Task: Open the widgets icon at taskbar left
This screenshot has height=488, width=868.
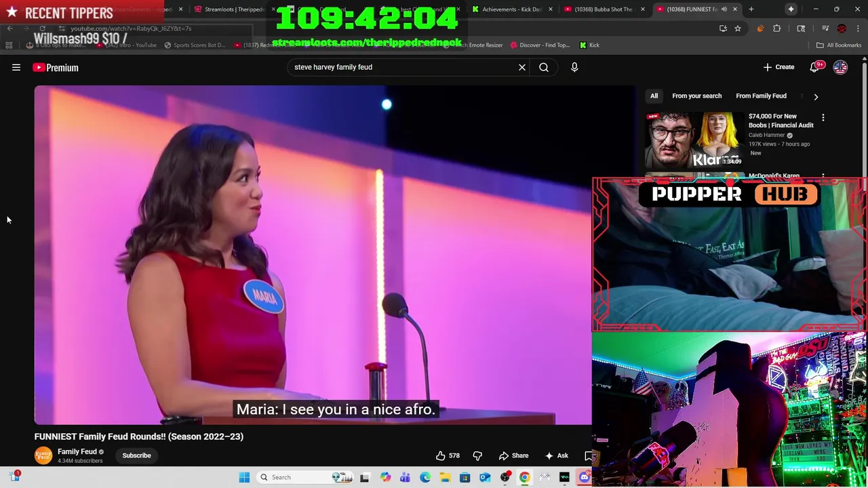Action: point(15,476)
